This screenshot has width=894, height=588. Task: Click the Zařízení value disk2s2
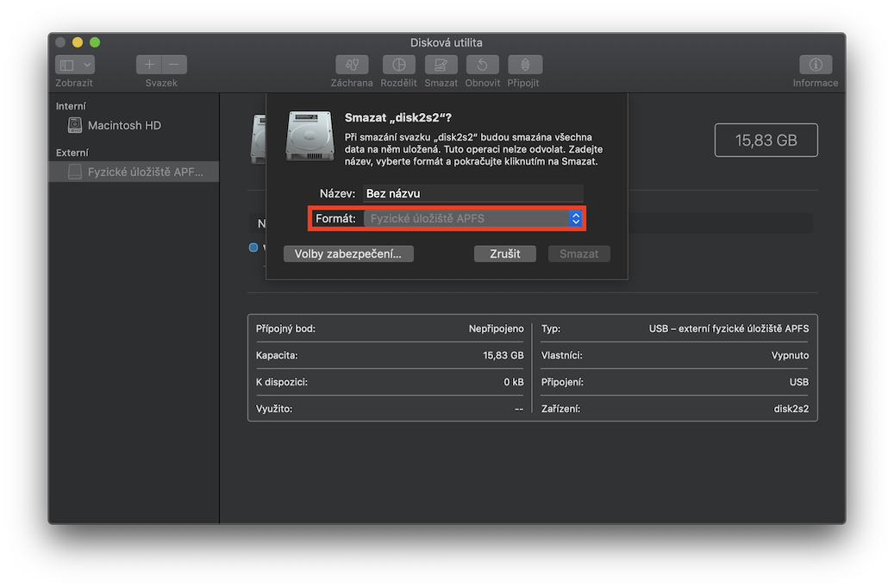791,409
